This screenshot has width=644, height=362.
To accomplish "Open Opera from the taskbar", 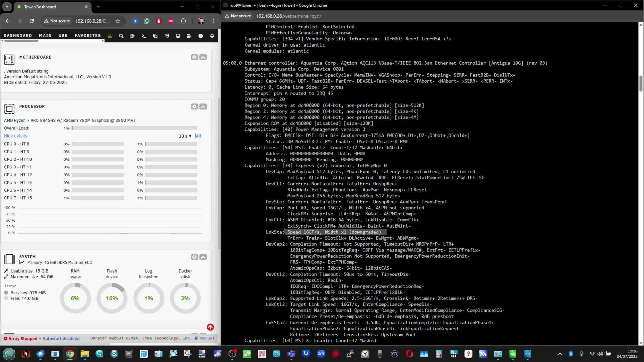I will coord(409,354).
